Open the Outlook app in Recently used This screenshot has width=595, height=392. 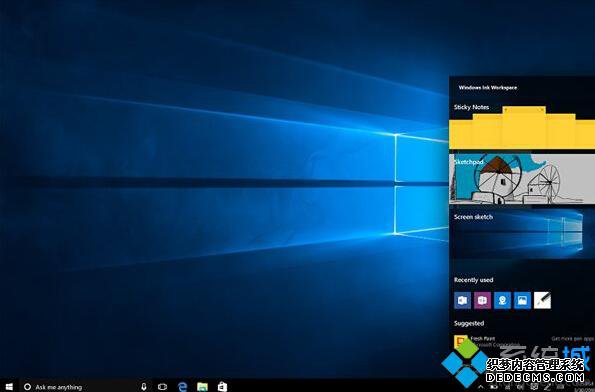[x=462, y=300]
